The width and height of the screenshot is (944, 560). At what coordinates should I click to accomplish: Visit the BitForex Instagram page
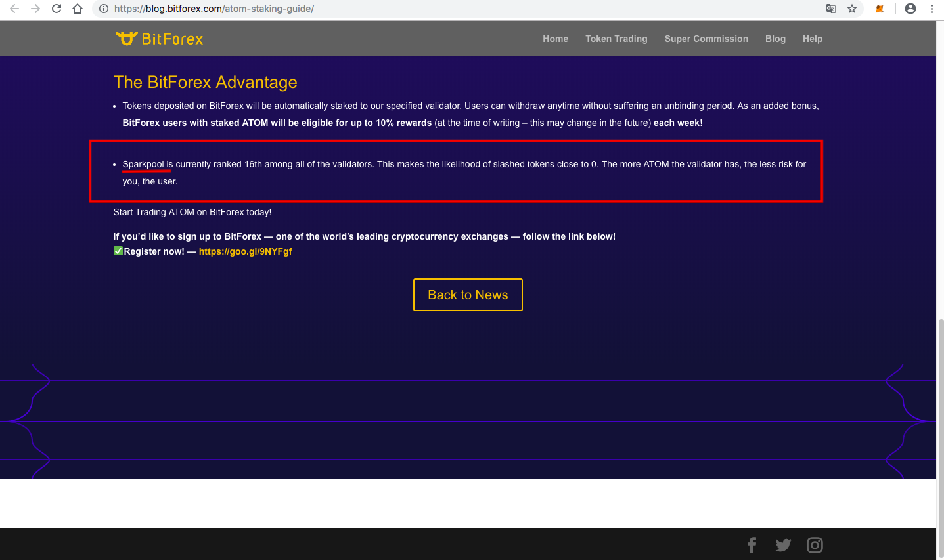click(815, 545)
